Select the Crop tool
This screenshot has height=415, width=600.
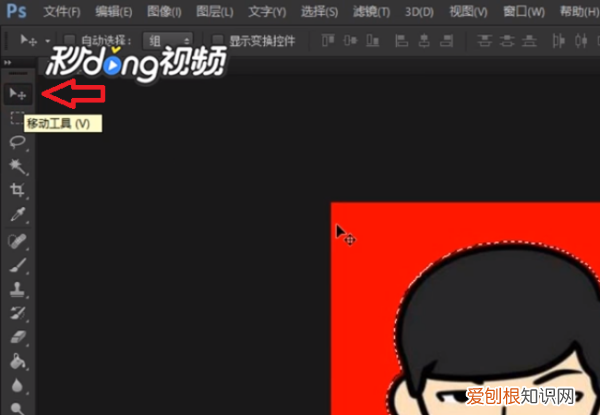point(17,190)
